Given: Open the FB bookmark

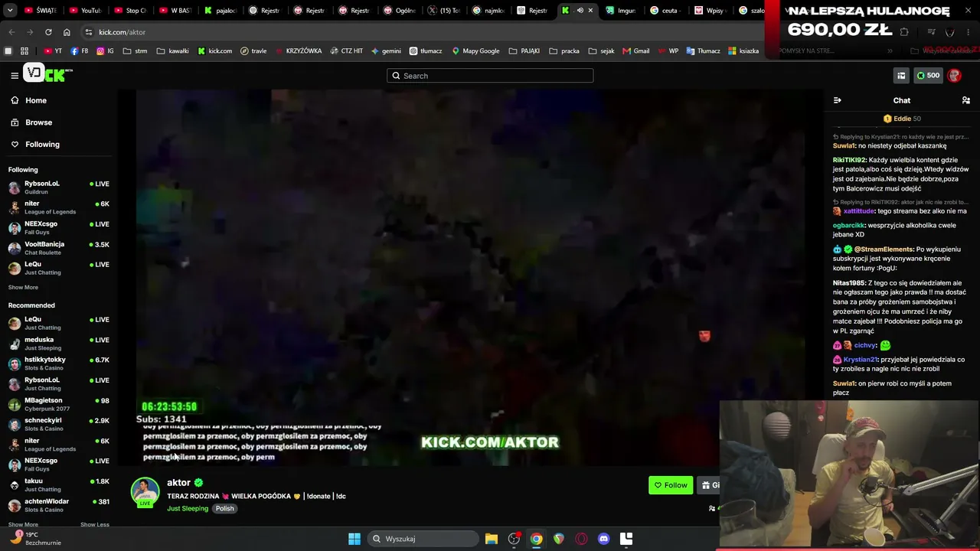Looking at the screenshot, I should (x=79, y=51).
